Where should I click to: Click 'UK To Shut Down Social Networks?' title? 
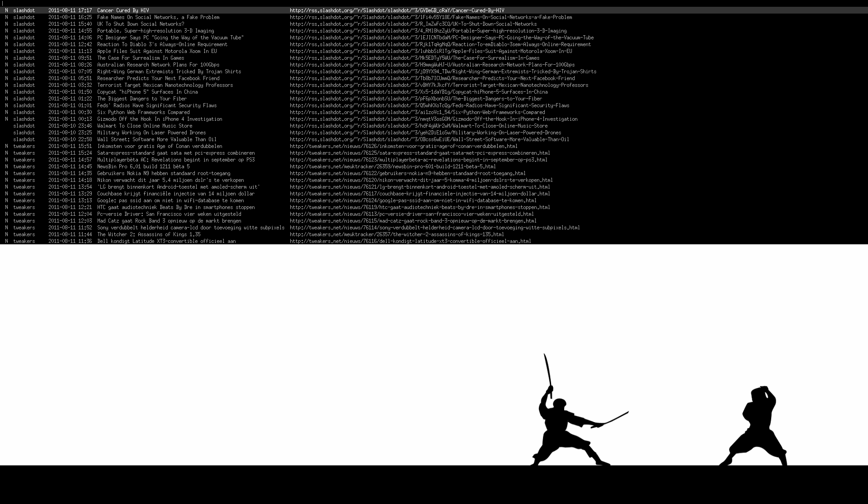point(141,24)
